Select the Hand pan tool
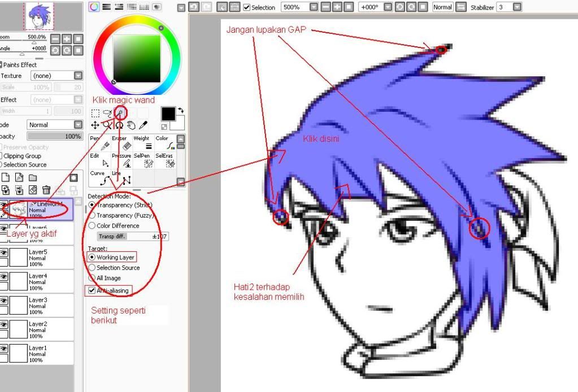 click(131, 125)
